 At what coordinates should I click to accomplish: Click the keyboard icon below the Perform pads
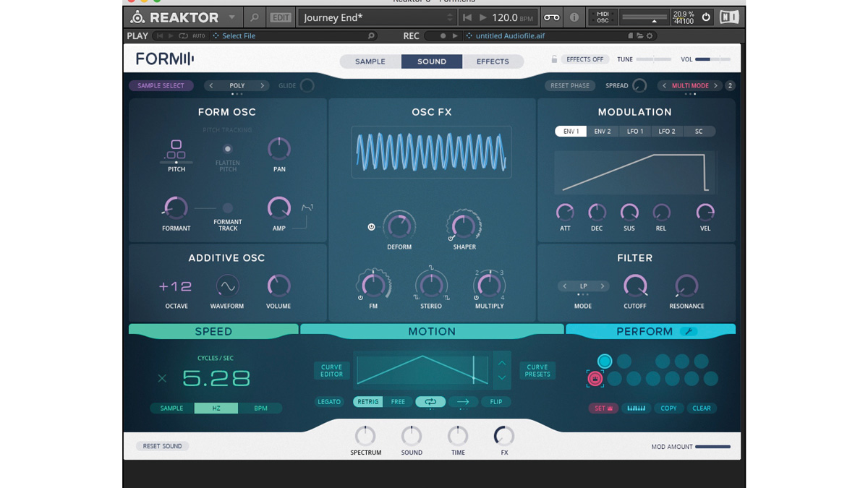tap(637, 408)
